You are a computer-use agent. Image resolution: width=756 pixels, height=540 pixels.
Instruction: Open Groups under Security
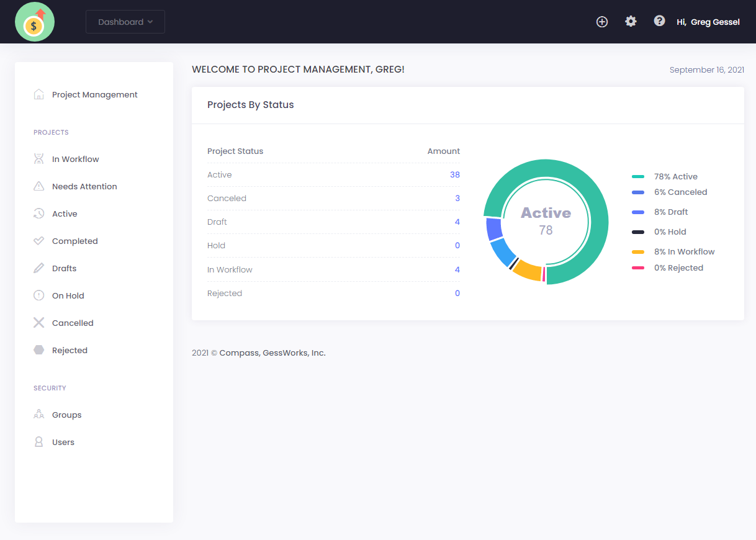click(67, 415)
